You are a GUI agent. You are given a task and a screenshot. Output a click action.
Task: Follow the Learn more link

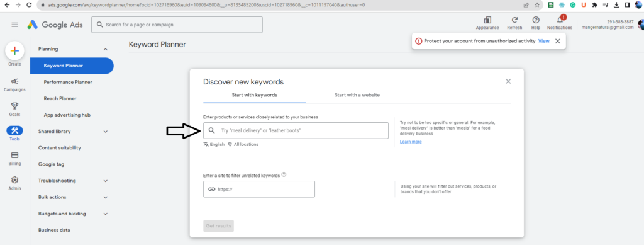(x=411, y=142)
